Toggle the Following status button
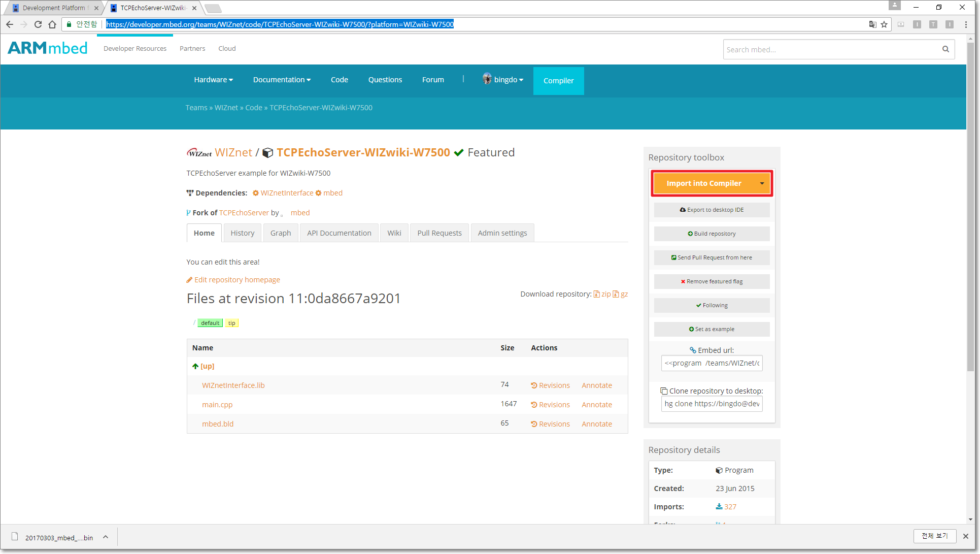 click(x=713, y=305)
